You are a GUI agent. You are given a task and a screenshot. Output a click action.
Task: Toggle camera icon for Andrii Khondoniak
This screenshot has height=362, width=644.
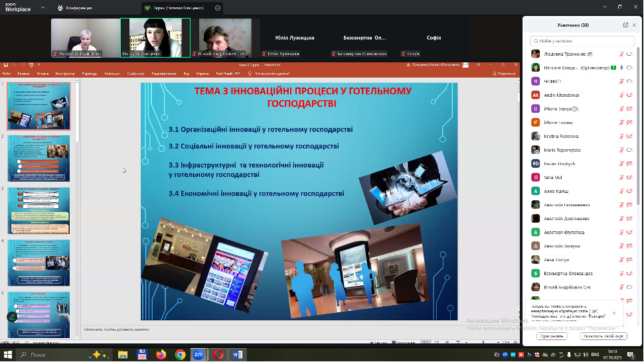[629, 95]
